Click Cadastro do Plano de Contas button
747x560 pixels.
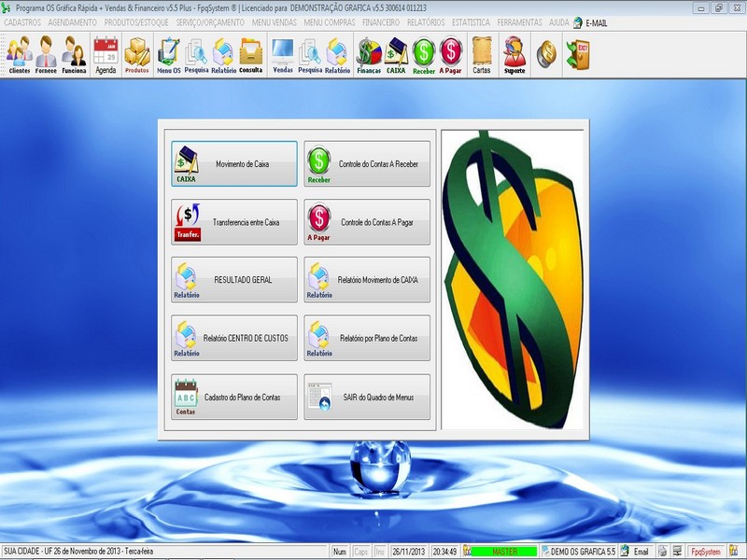coord(234,397)
